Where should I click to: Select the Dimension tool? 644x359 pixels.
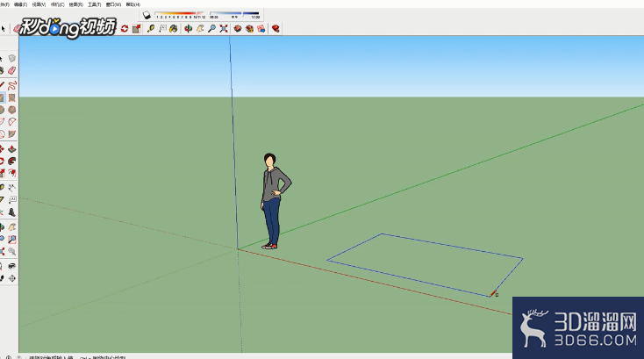(x=12, y=188)
